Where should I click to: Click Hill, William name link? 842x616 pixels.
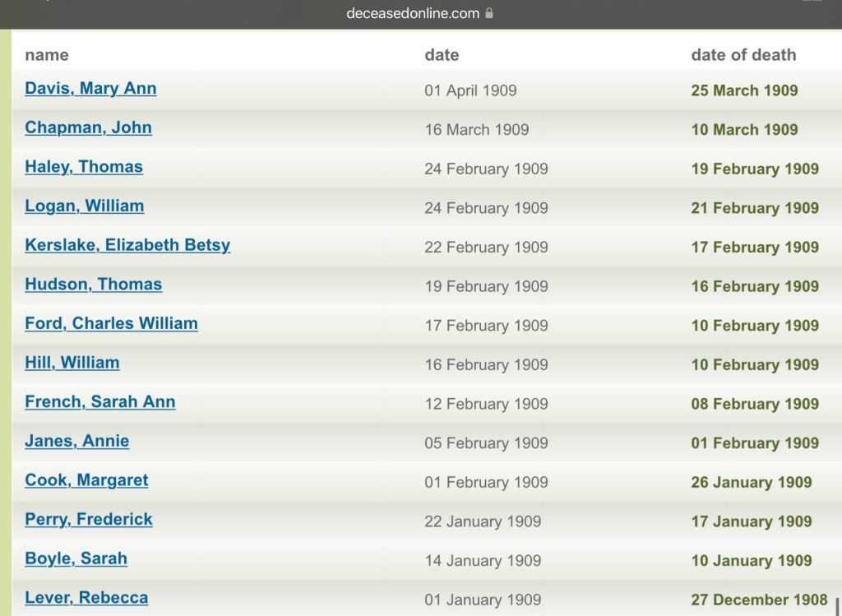point(72,363)
